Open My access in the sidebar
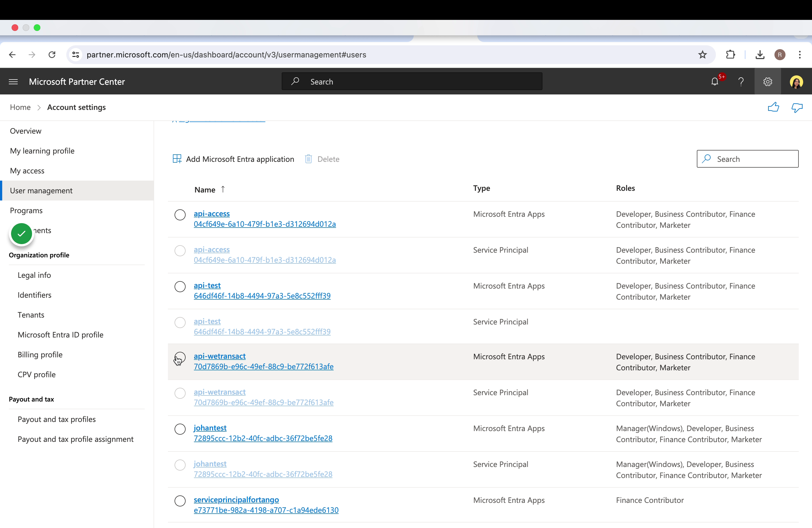812x528 pixels. point(27,171)
